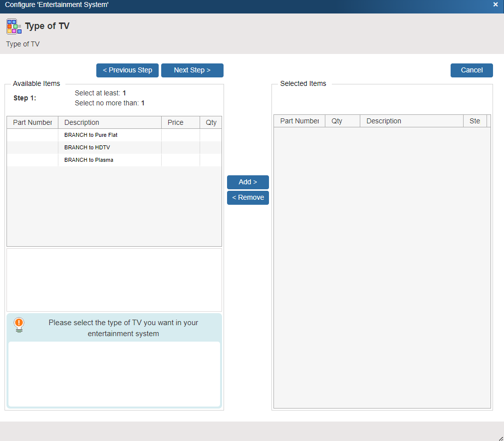
Task: Click Qty header in Available Items
Action: (x=211, y=122)
